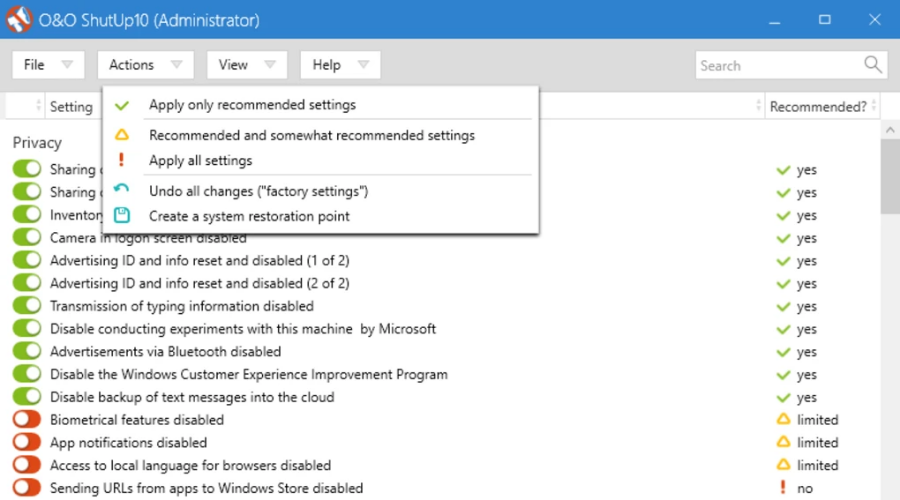The image size is (900, 500).
Task: Sort by the Recommended? column header
Action: [x=822, y=107]
